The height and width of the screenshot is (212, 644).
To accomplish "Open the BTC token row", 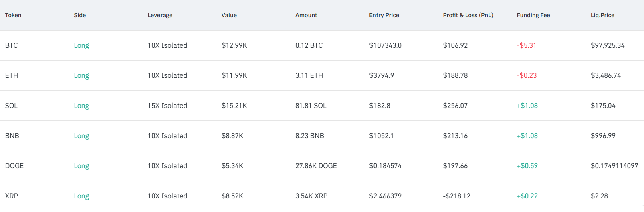I will (12, 45).
